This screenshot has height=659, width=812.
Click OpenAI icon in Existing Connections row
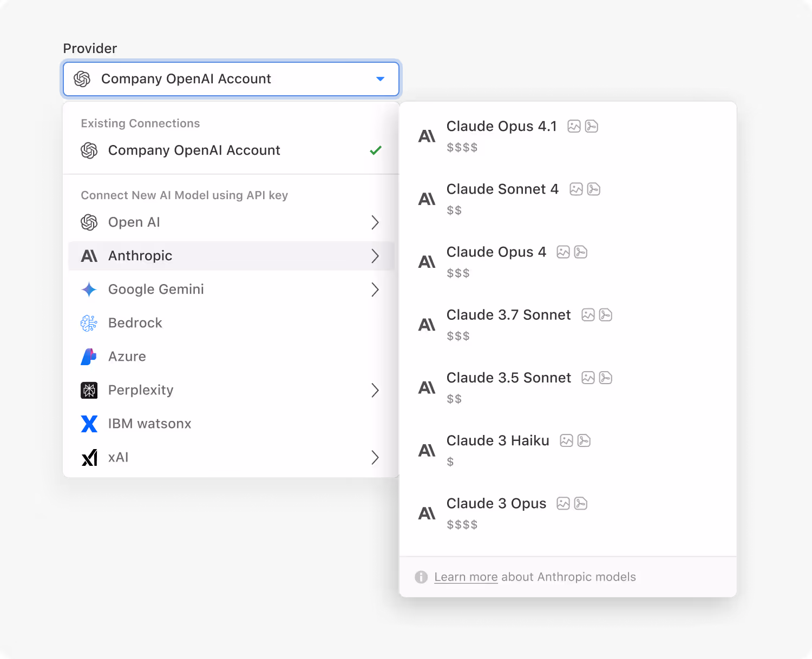click(x=89, y=150)
